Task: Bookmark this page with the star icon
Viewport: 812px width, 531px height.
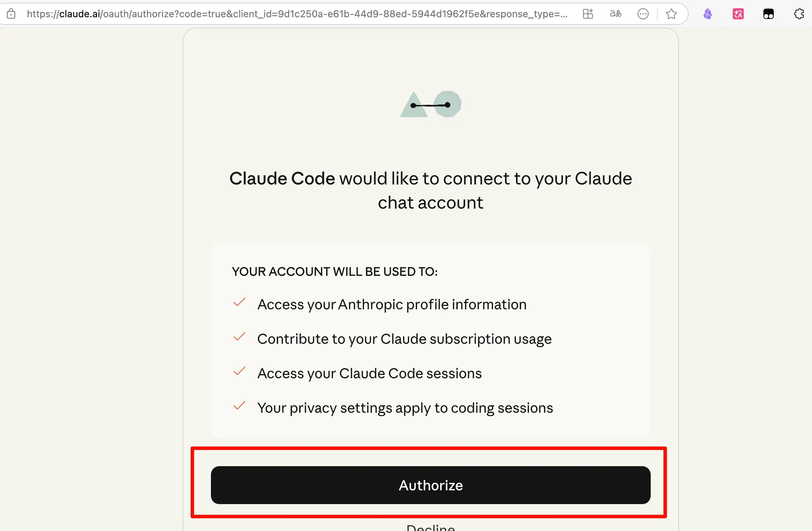Action: pyautogui.click(x=671, y=14)
